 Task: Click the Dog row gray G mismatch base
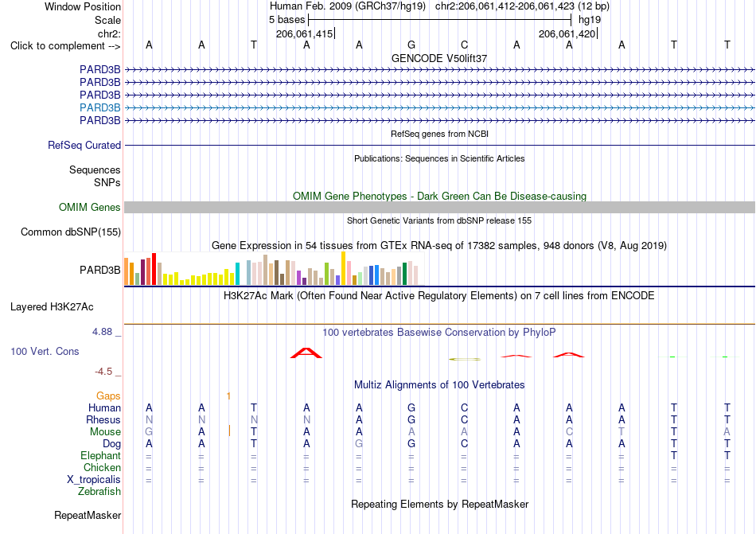(x=359, y=443)
